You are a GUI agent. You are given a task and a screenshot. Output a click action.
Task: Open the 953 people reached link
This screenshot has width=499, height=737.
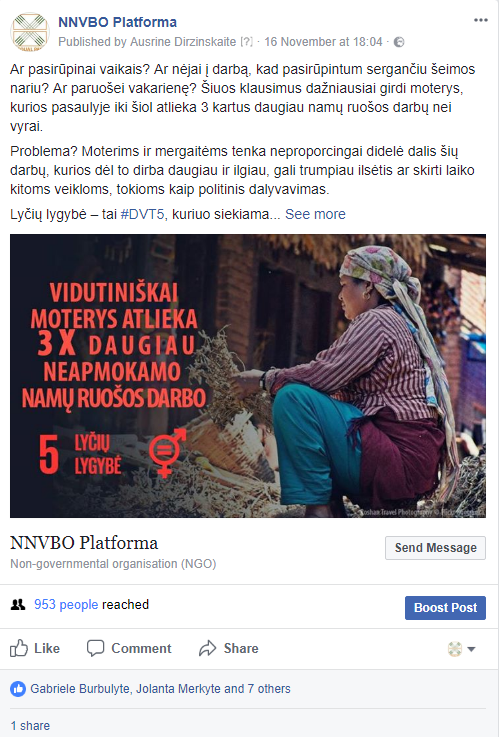[66, 604]
